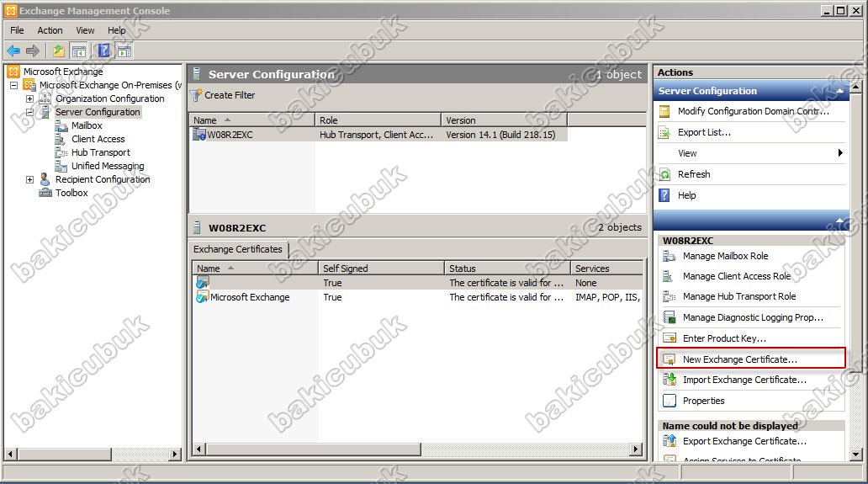This screenshot has height=484, width=868.
Task: Select Organization Configuration in the tree
Action: (109, 98)
